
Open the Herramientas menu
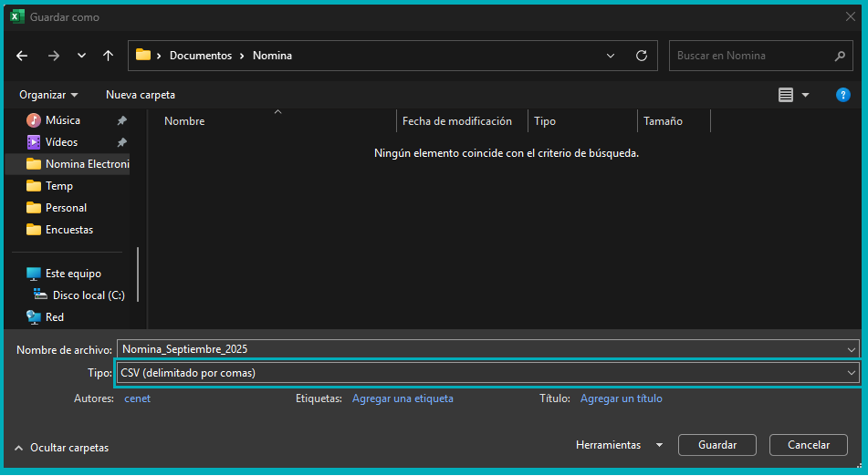619,445
